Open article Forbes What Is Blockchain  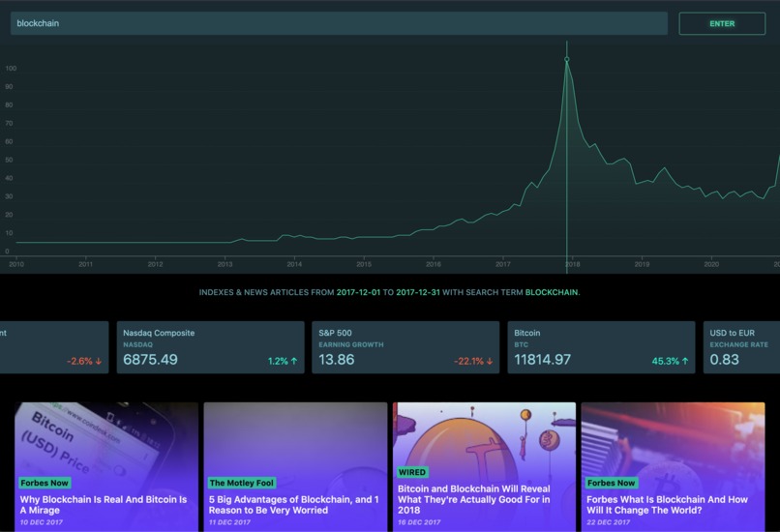tap(673, 467)
